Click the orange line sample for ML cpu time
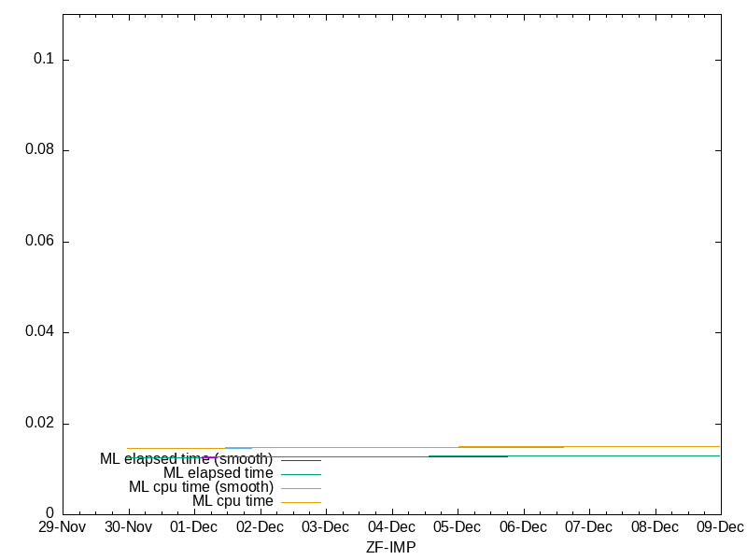The width and height of the screenshot is (747, 560). coord(301,502)
